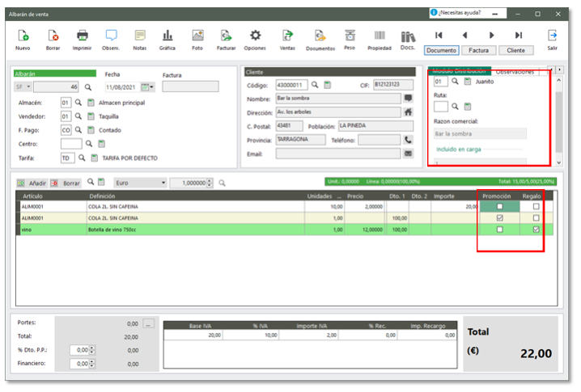Viewport: 581px width, 392px height.
Task: Click the email envelope icon beside Email
Action: click(408, 154)
